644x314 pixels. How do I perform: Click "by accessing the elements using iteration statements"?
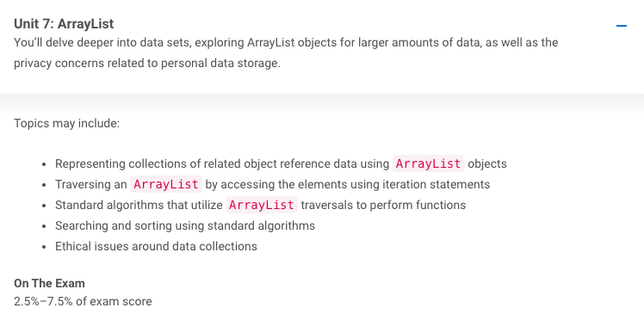[x=348, y=184]
